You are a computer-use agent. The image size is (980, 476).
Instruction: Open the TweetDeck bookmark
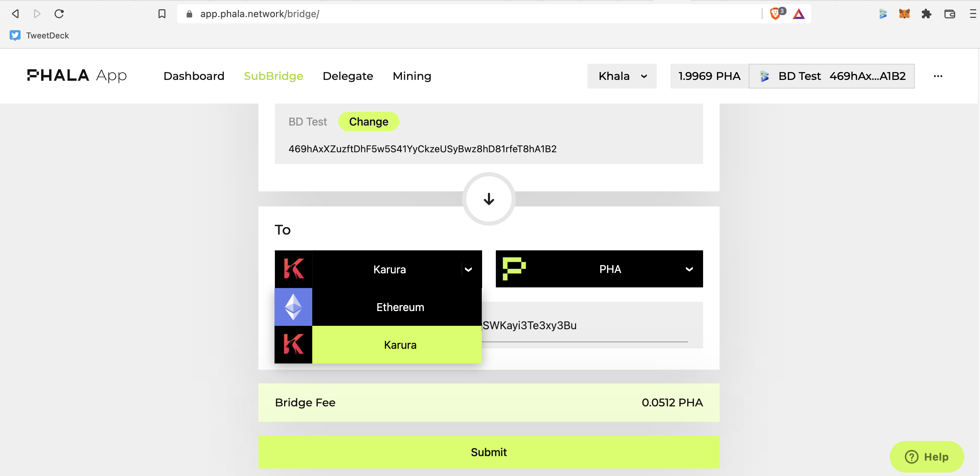point(39,35)
